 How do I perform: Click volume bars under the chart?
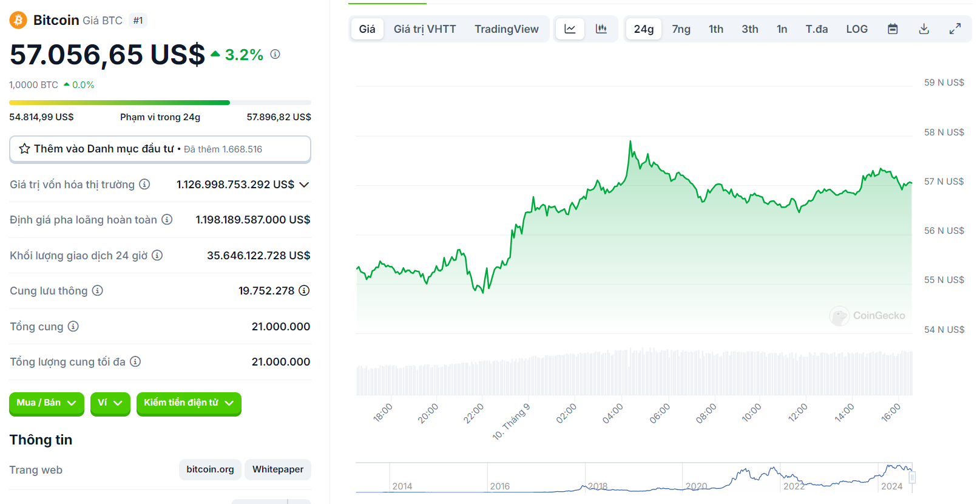click(634, 372)
